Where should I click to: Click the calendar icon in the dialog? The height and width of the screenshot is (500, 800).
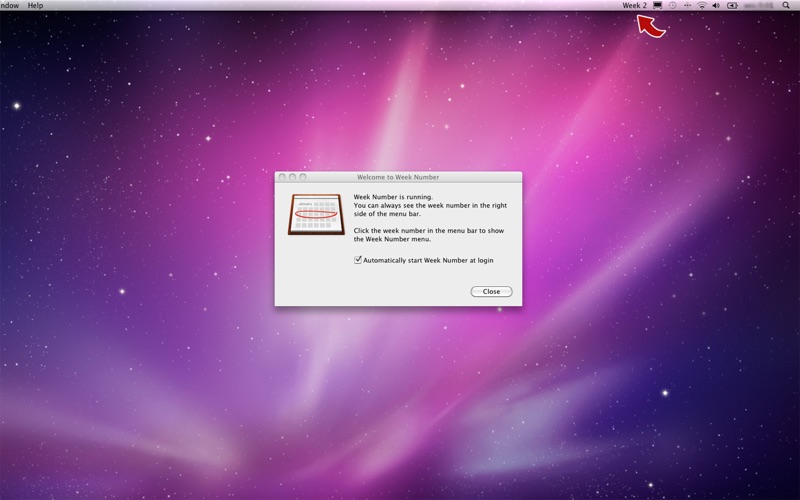point(316,214)
